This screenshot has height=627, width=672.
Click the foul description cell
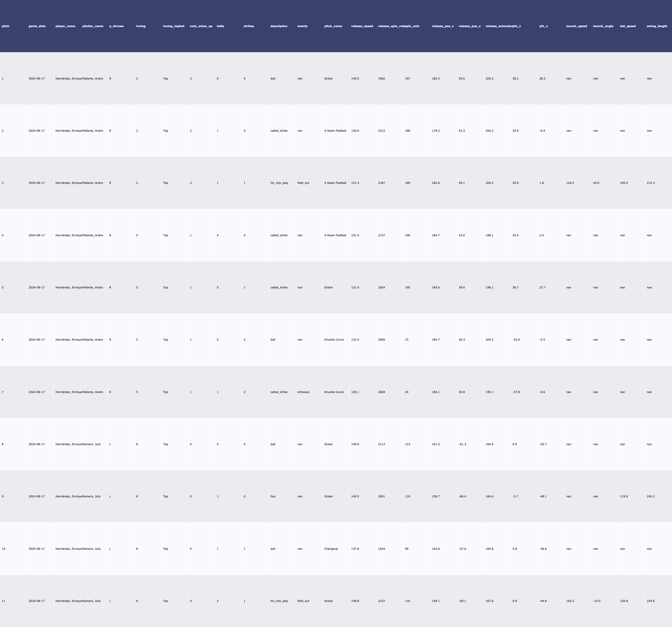(x=273, y=496)
